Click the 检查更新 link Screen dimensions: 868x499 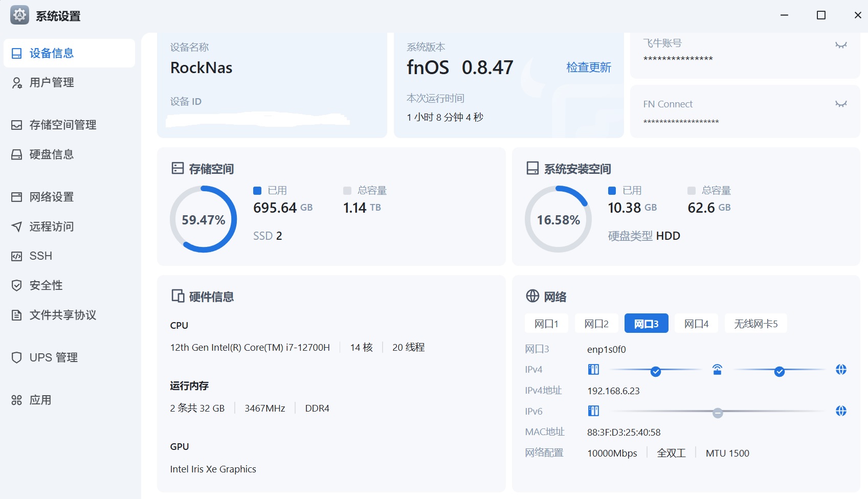588,67
